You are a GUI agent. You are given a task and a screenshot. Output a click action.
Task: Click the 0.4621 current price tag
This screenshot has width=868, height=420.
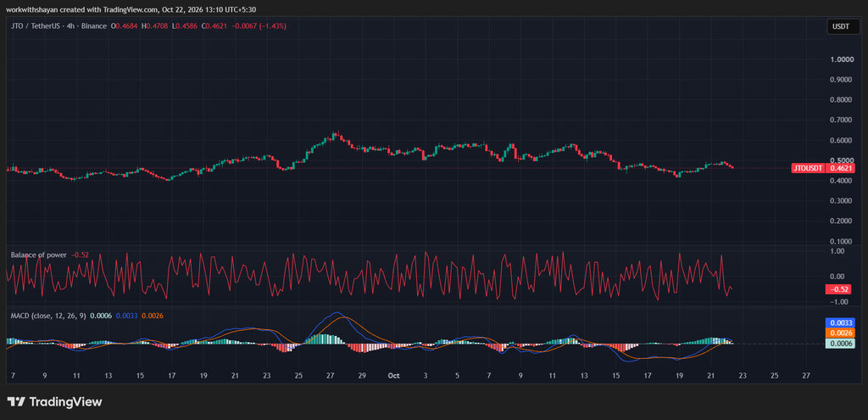click(x=842, y=167)
